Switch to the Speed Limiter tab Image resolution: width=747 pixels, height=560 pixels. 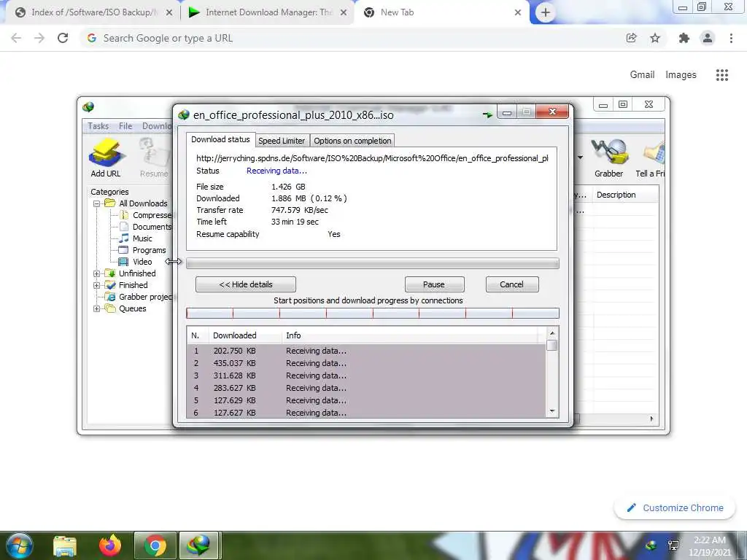(282, 141)
